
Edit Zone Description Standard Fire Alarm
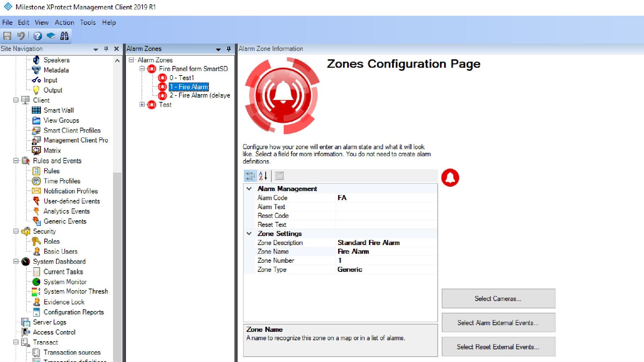pos(386,243)
